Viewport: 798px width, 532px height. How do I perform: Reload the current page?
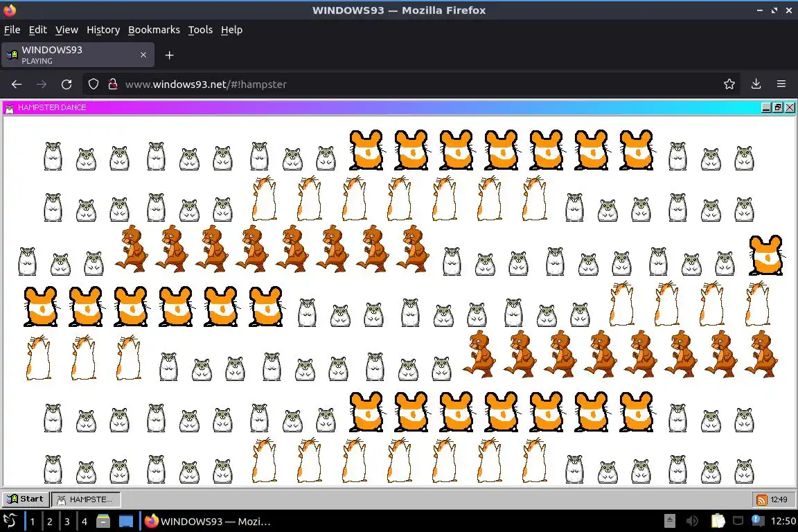[x=66, y=84]
